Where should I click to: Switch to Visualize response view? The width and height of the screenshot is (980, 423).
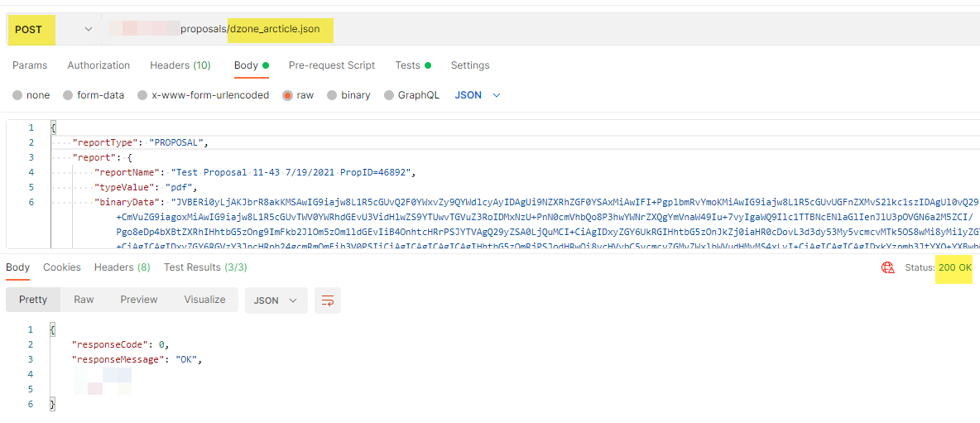point(204,300)
